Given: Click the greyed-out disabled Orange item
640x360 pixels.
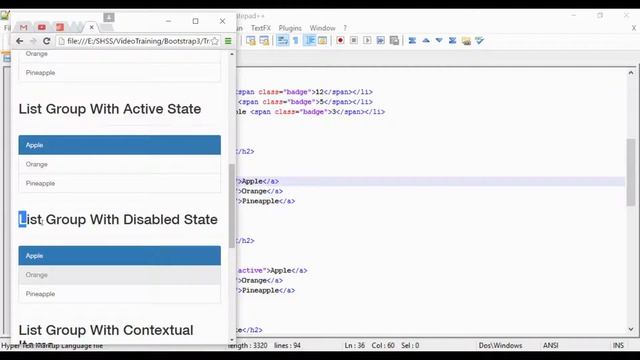Looking at the screenshot, I should 120,275.
